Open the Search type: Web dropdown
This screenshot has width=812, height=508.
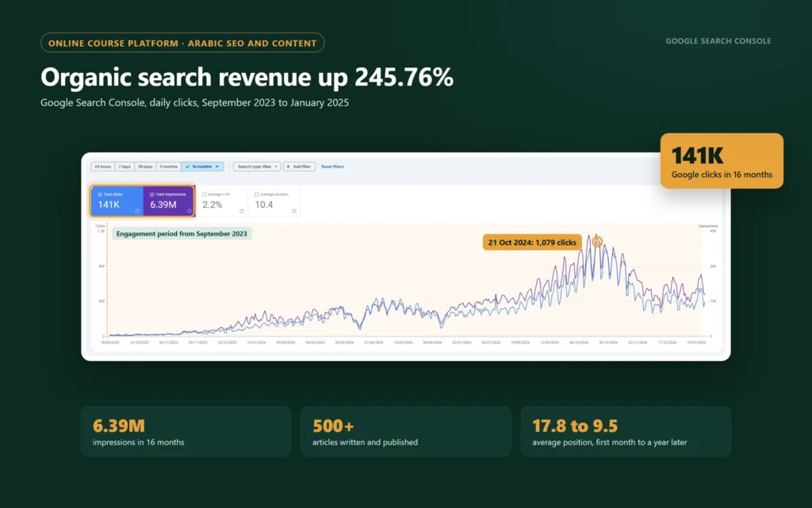258,167
